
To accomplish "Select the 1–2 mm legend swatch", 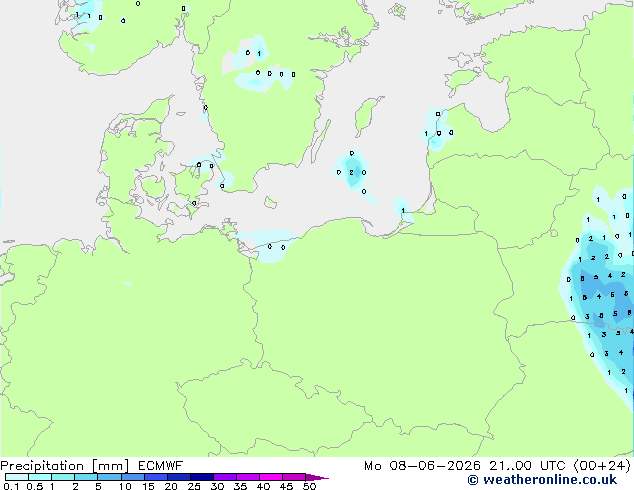I will 63,477.
